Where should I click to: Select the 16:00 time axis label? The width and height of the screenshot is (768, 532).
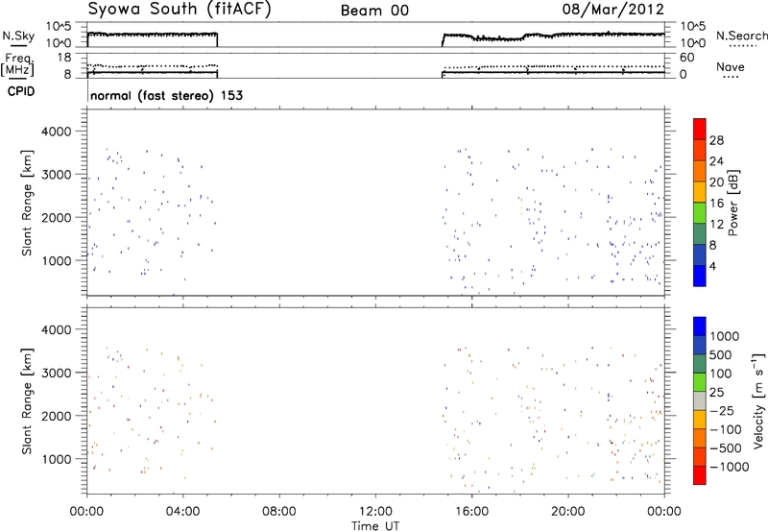[471, 512]
